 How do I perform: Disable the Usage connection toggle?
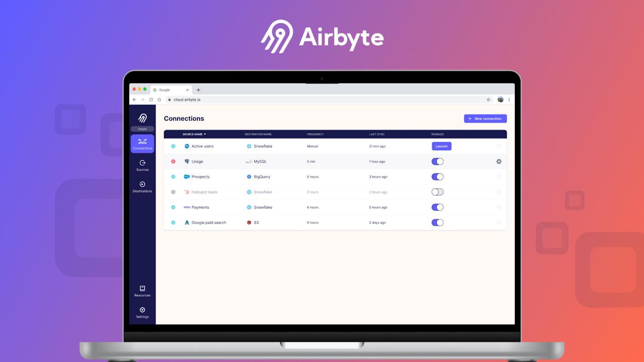[437, 161]
